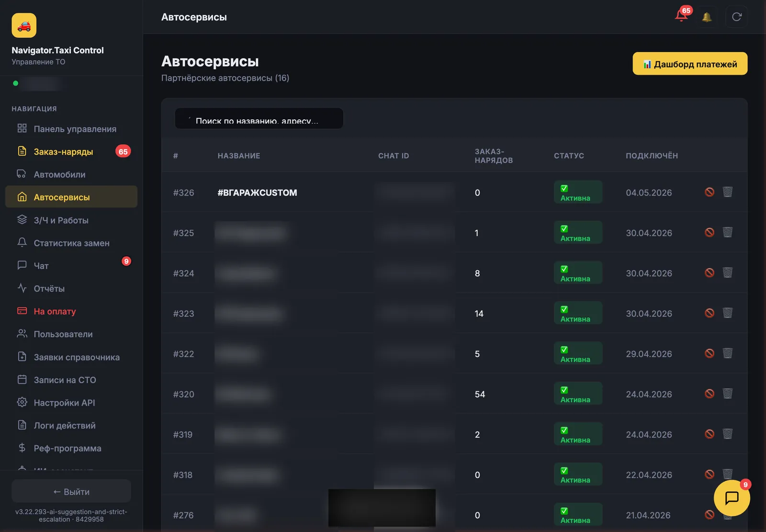
Task: Open Записи на СТО page
Action: click(71, 380)
